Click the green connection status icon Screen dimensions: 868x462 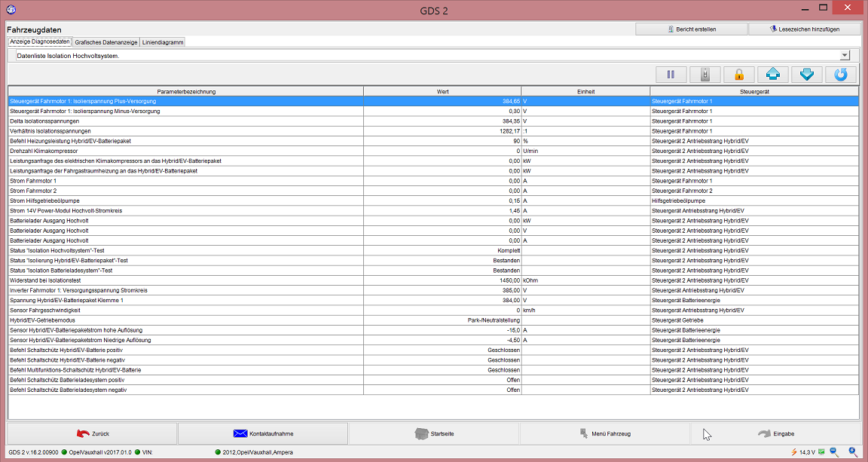[x=822, y=452]
